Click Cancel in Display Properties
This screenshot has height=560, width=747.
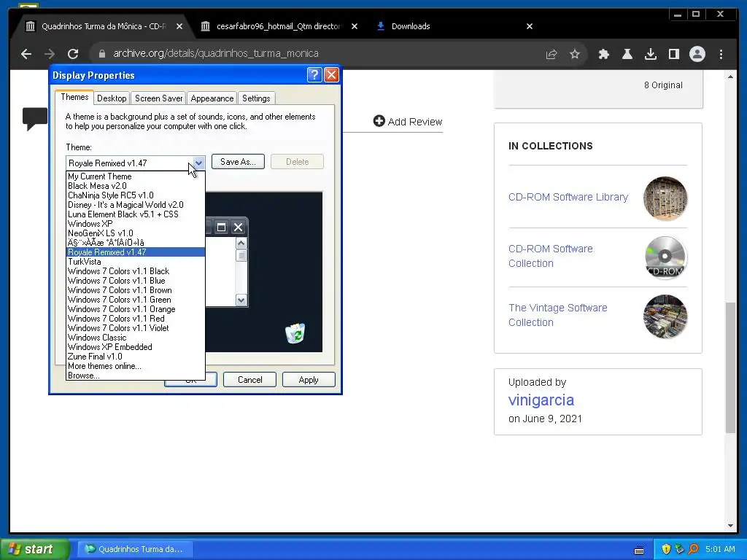pos(249,379)
